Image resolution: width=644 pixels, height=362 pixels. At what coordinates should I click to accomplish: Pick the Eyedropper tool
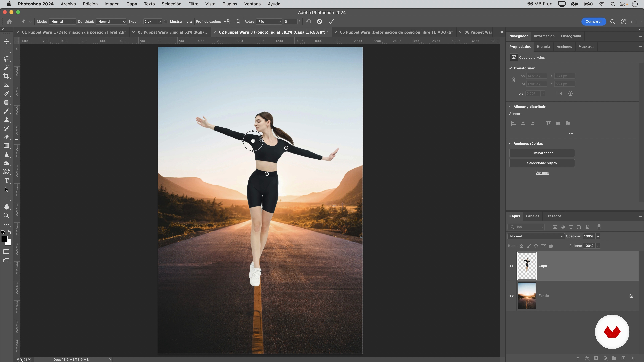tap(7, 94)
